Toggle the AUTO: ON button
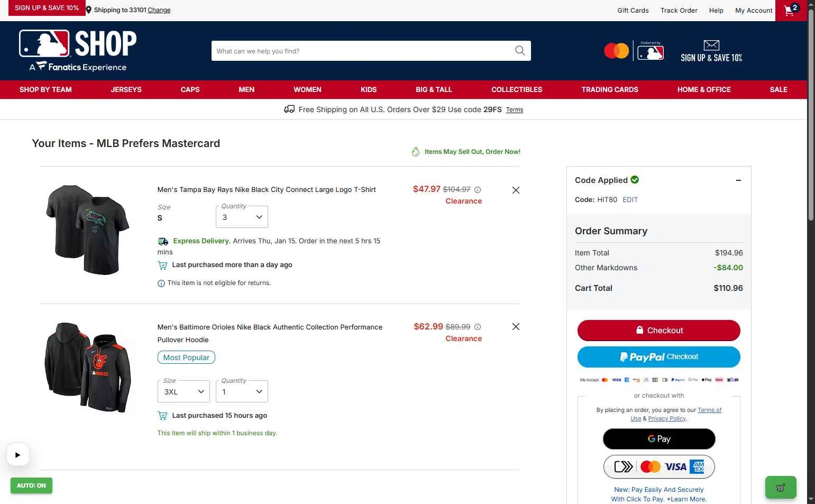Screen dimensions: 815x504 point(31,485)
